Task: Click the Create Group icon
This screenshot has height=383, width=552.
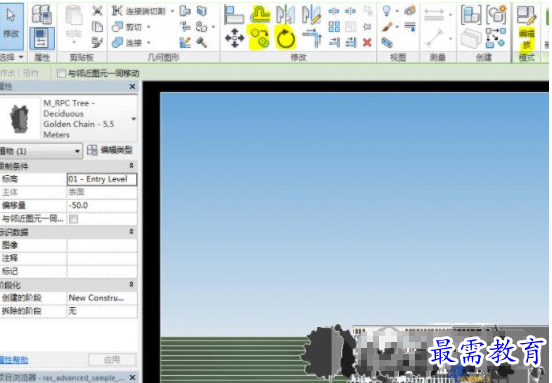Action: pyautogui.click(x=496, y=14)
